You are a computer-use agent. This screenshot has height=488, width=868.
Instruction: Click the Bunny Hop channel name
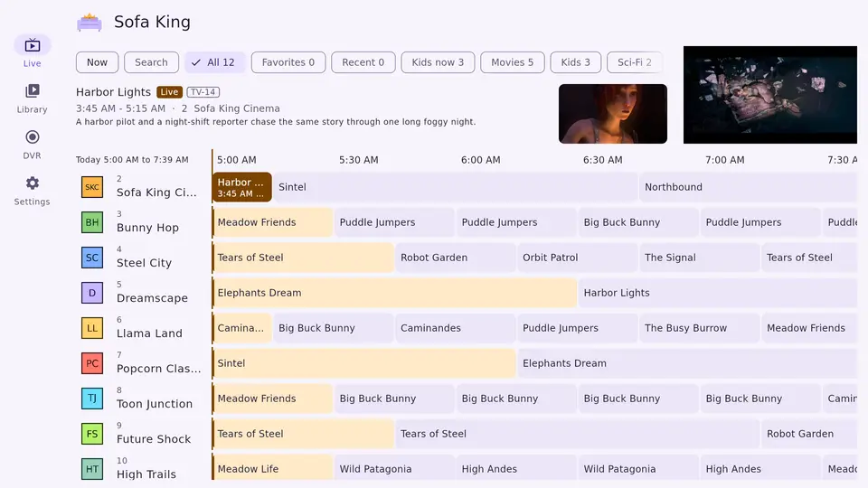click(147, 228)
